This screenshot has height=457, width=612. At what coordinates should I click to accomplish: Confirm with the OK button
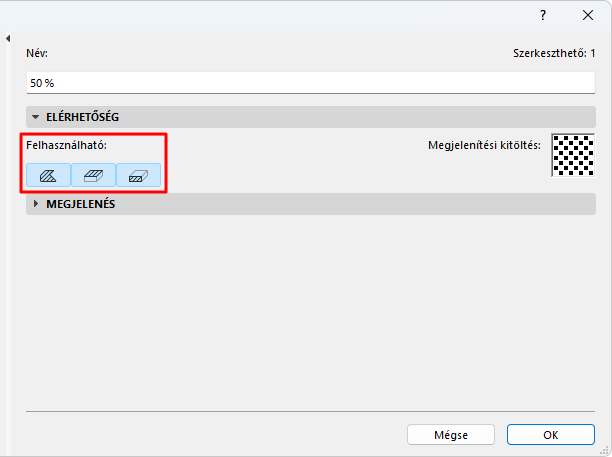(551, 435)
